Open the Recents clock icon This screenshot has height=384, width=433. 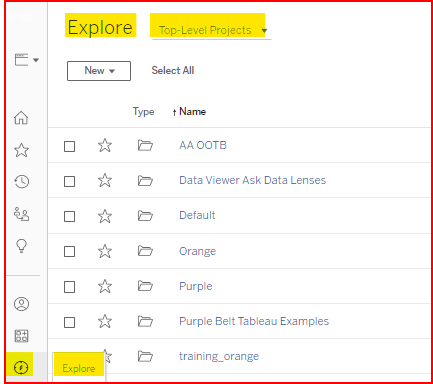(21, 182)
